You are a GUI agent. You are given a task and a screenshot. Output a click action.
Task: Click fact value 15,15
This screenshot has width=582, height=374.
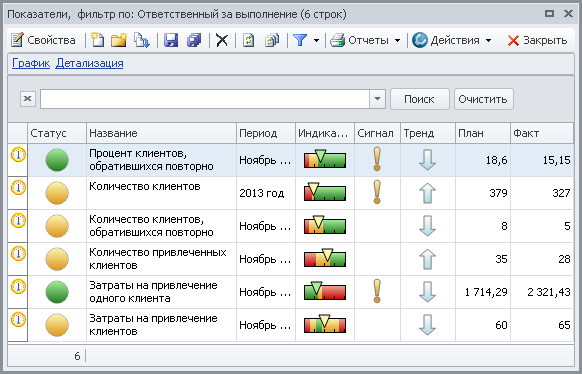click(556, 160)
